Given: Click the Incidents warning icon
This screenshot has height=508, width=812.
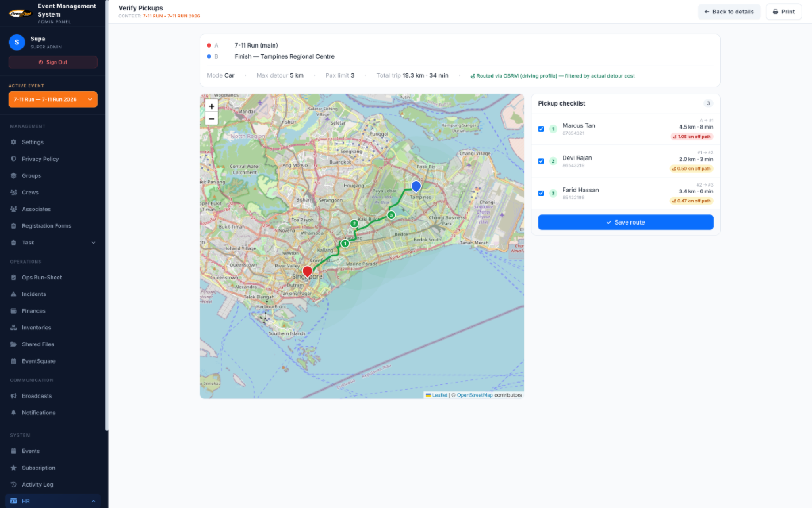Looking at the screenshot, I should pos(13,294).
